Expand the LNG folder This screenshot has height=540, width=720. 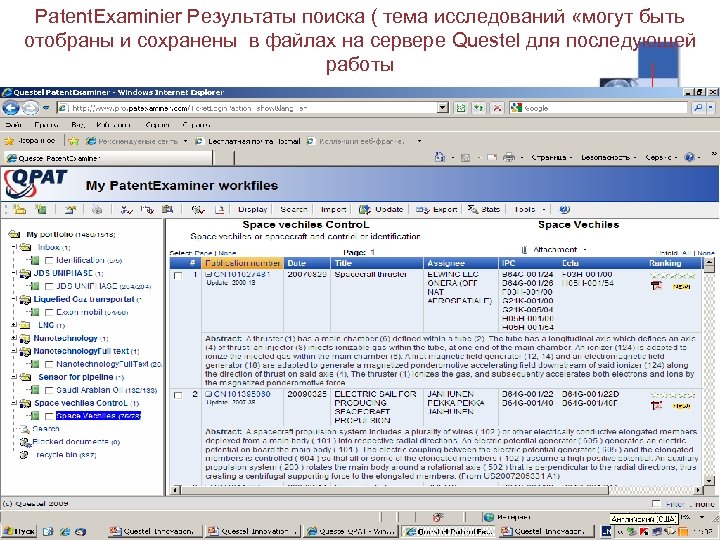coord(14,325)
